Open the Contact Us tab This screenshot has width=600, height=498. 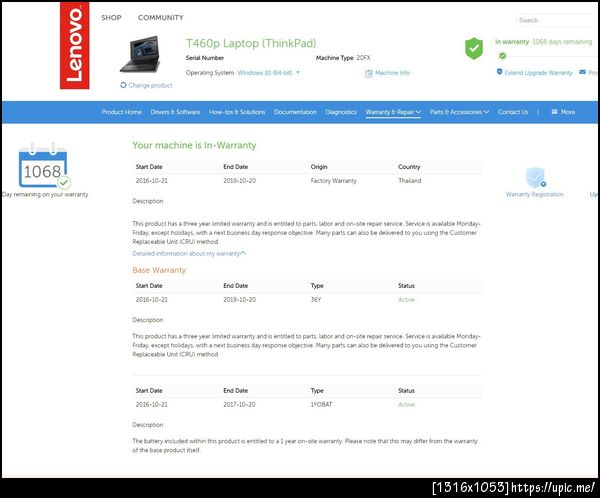pyautogui.click(x=513, y=112)
